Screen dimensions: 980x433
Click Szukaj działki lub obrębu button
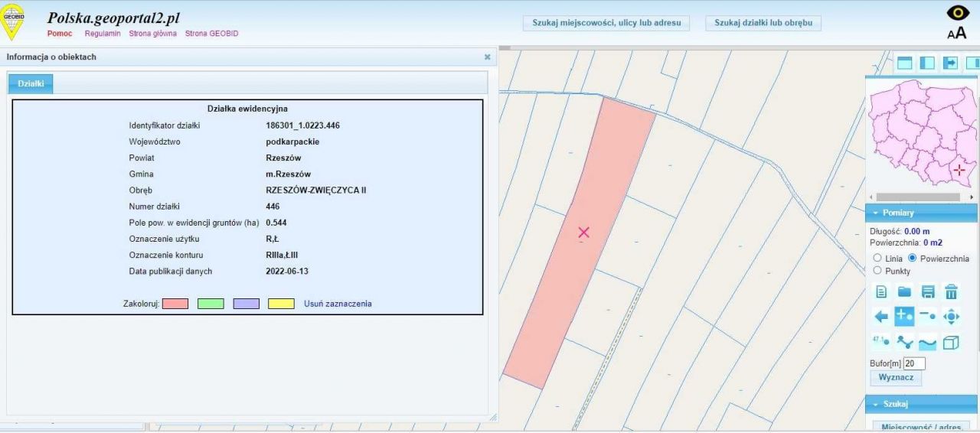click(x=763, y=23)
